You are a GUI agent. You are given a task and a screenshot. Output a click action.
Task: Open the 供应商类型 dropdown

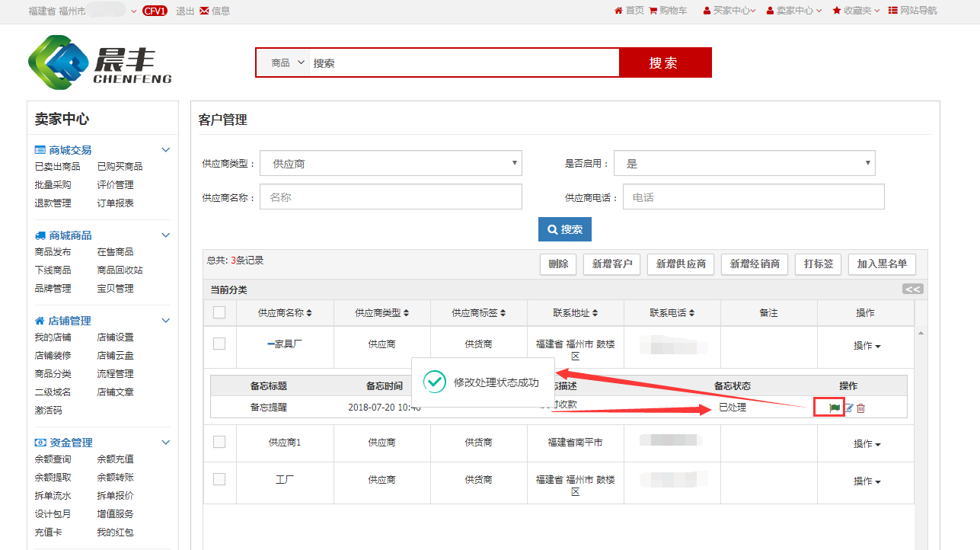(391, 163)
